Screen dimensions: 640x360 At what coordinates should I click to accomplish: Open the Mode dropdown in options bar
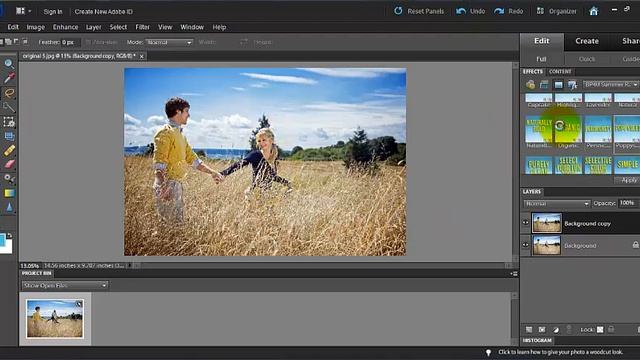[169, 42]
